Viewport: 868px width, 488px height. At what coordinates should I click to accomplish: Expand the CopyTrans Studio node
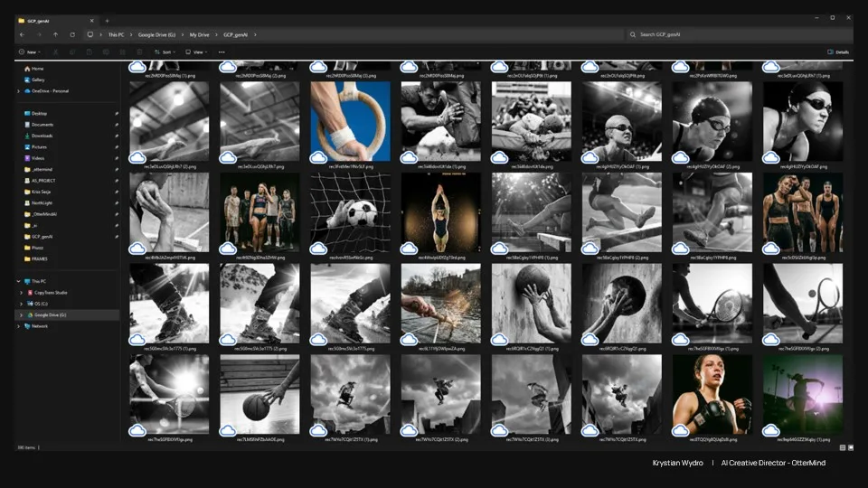[x=22, y=292]
